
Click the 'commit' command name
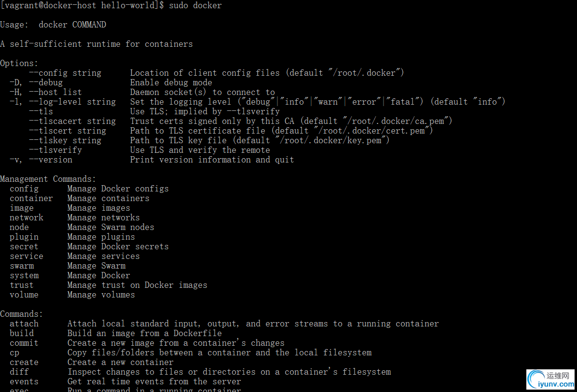click(24, 343)
